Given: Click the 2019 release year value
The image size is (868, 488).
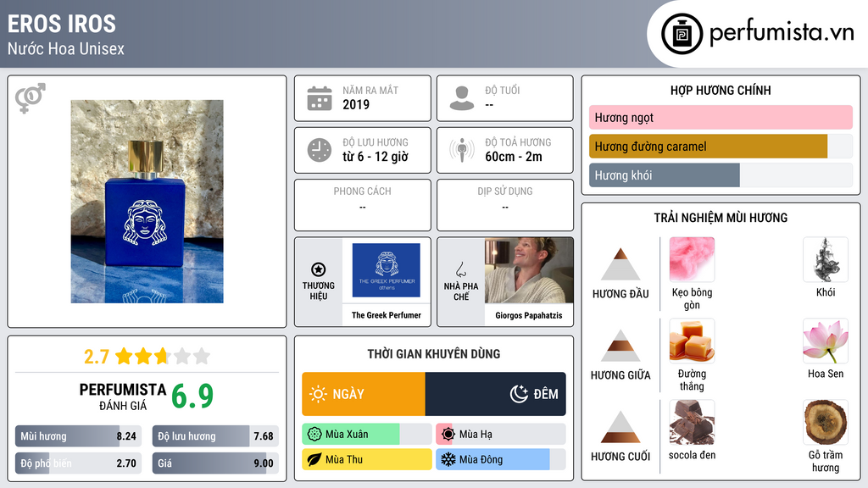Looking at the screenshot, I should [356, 104].
